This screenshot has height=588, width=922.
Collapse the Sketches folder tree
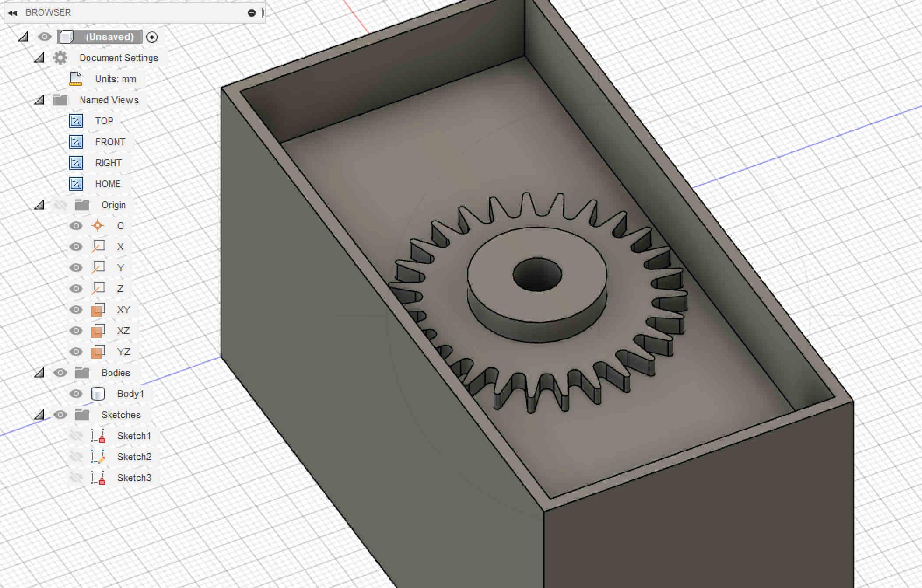tap(39, 415)
